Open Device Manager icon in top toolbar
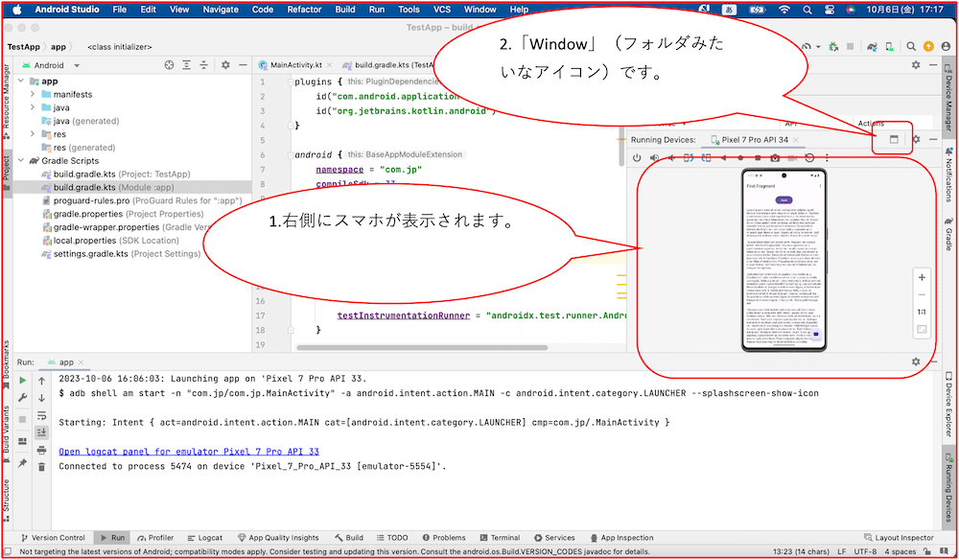959x560 pixels. coord(889,46)
